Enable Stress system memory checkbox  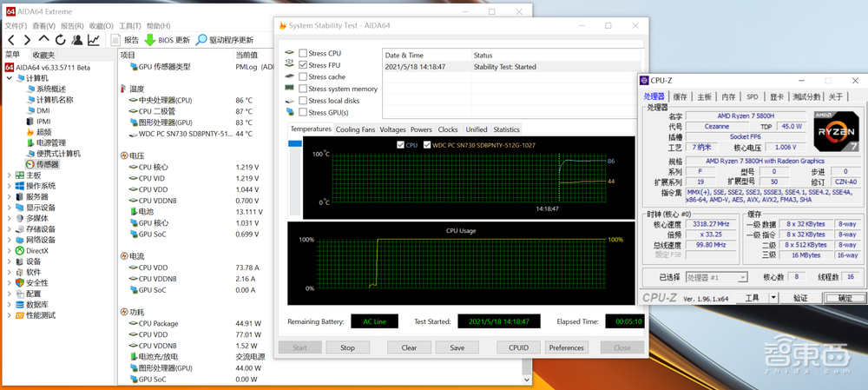(303, 89)
